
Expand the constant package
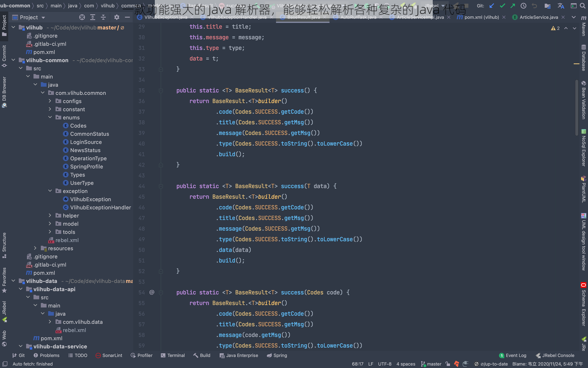(50, 109)
